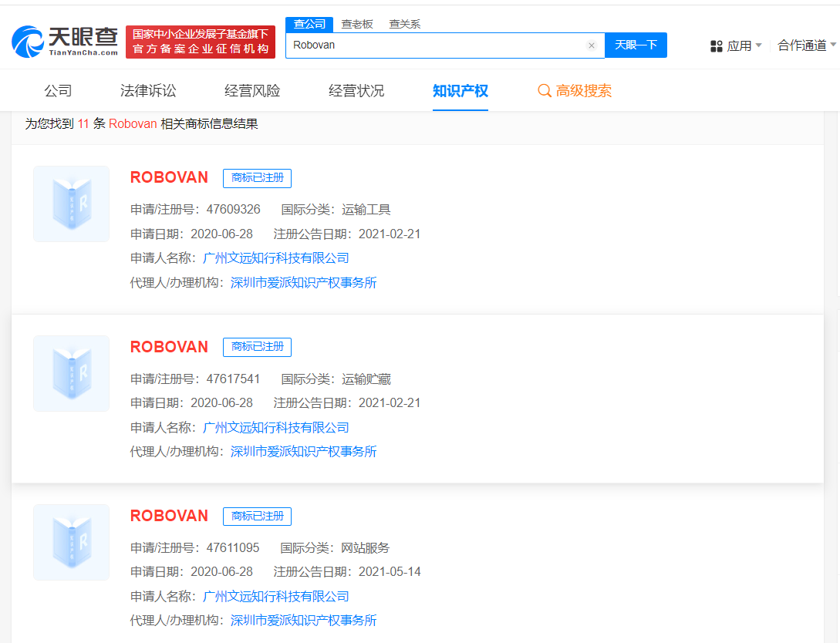Click the 运输贮藏 classification text

[x=366, y=379]
